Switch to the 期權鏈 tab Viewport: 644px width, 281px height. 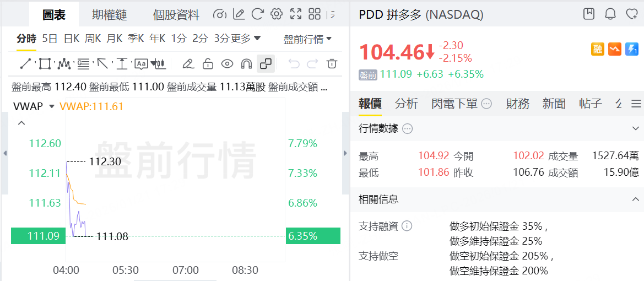pyautogui.click(x=109, y=15)
